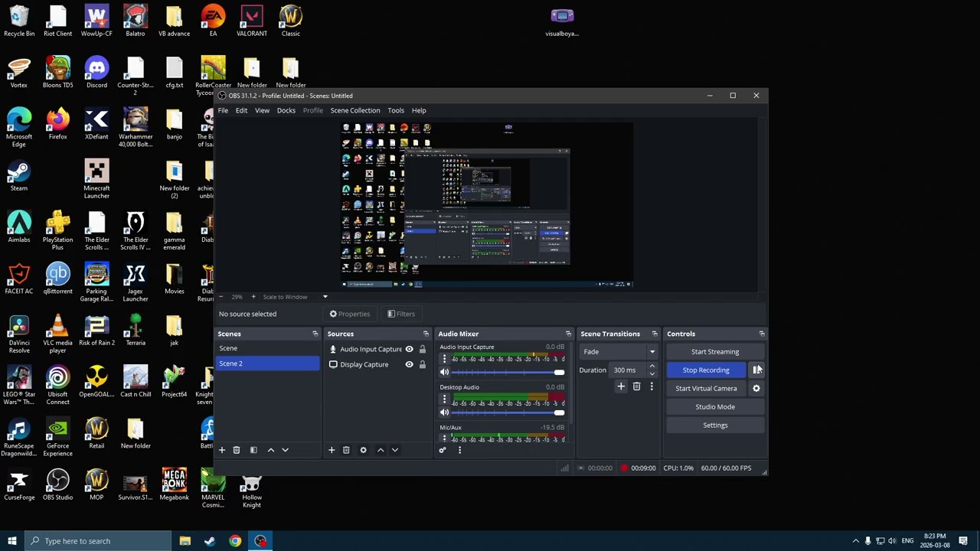Image resolution: width=980 pixels, height=551 pixels.
Task: Open virtual camera settings gear
Action: coord(756,389)
